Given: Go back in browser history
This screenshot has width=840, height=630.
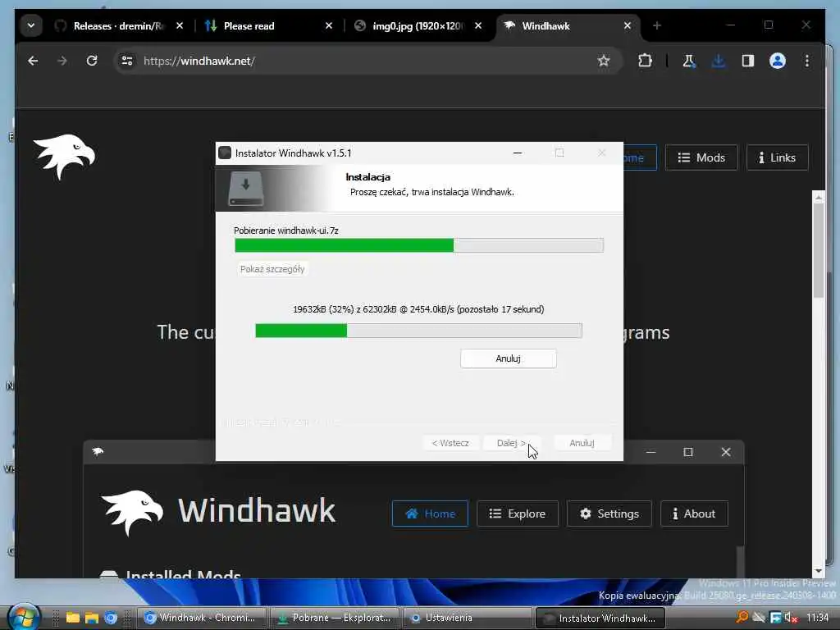Looking at the screenshot, I should (33, 61).
